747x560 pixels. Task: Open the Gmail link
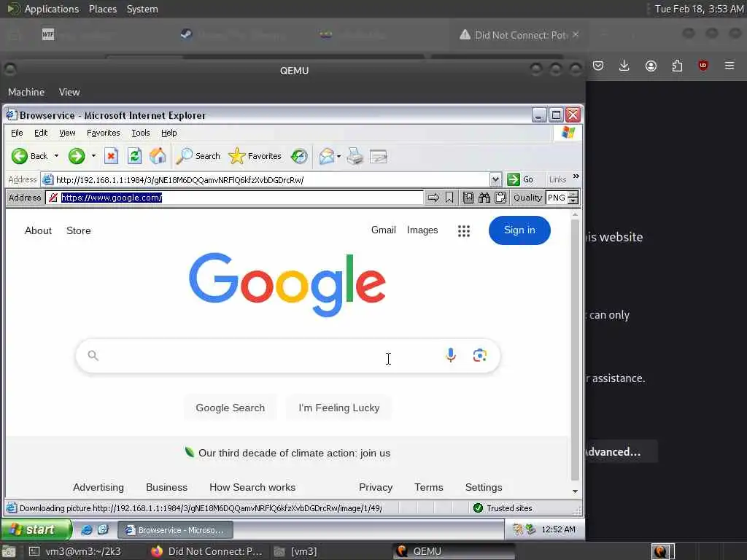pyautogui.click(x=384, y=230)
